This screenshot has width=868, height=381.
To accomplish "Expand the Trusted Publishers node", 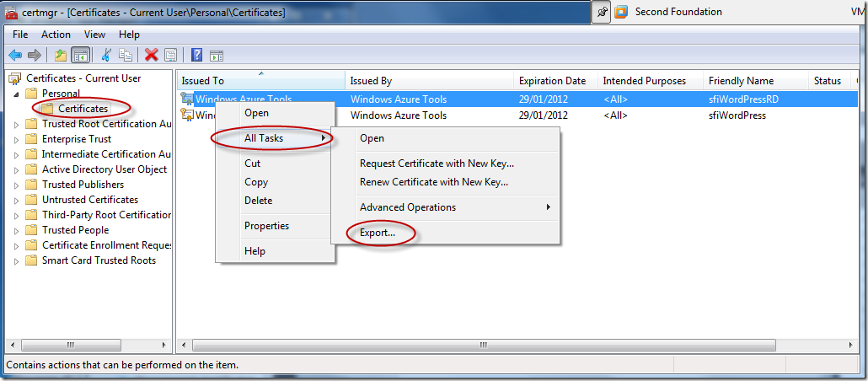I will (17, 185).
